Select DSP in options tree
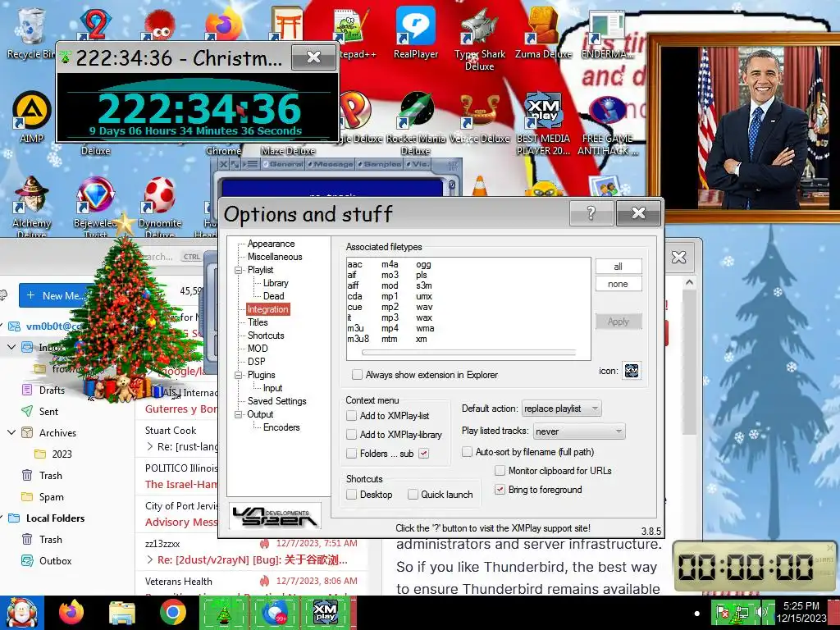This screenshot has width=840, height=630. click(256, 362)
